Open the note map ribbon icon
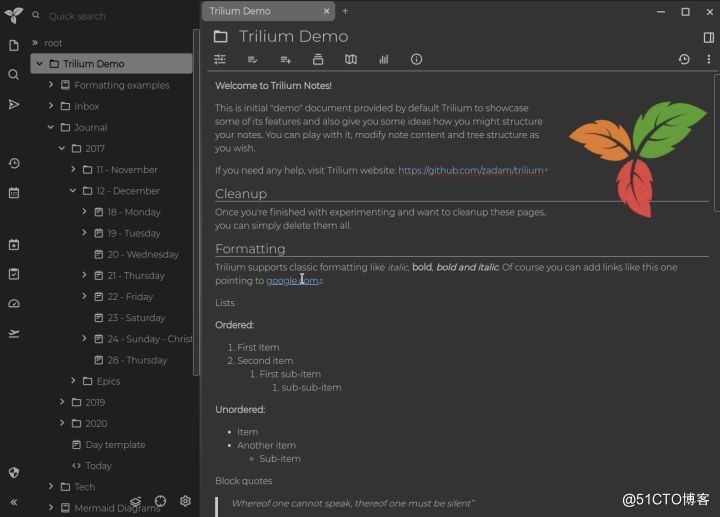The height and width of the screenshot is (517, 720). click(x=351, y=59)
